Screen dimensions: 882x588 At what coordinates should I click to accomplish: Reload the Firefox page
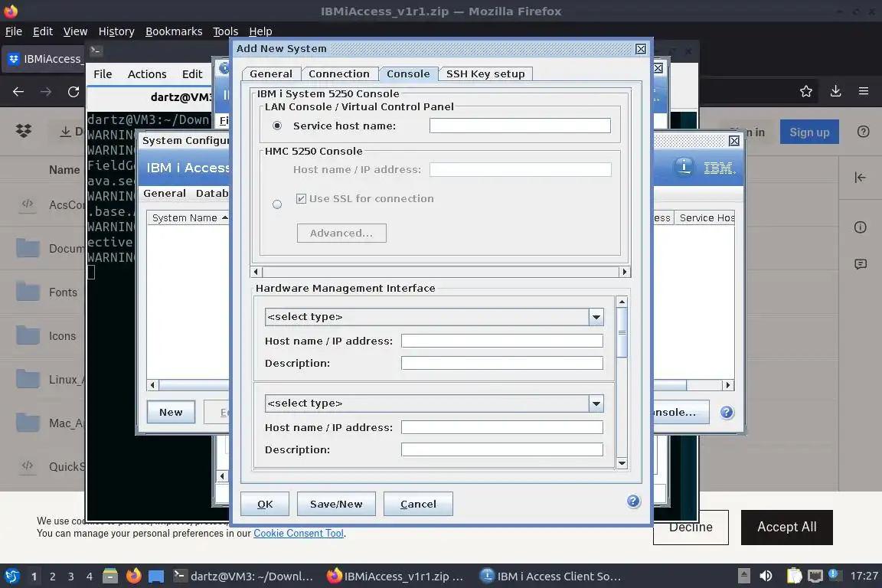click(x=73, y=91)
